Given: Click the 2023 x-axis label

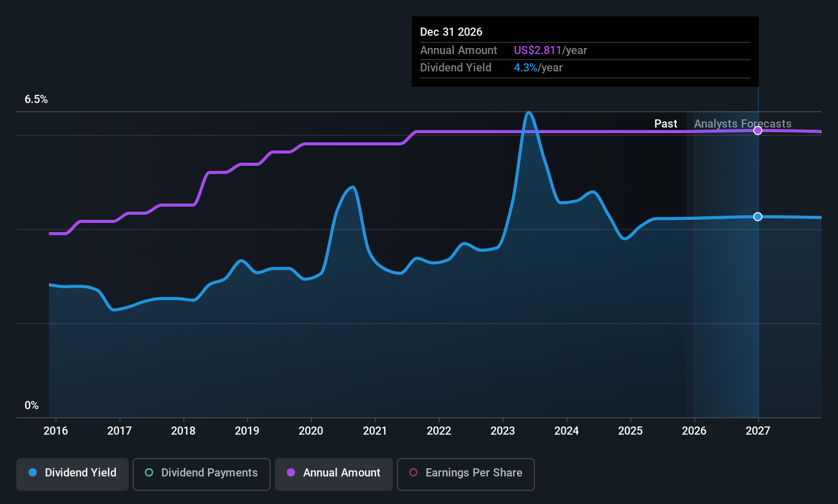Looking at the screenshot, I should coord(503,431).
